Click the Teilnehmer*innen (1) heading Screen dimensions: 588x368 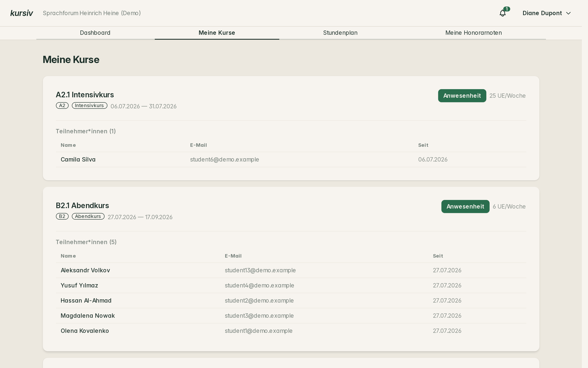click(x=86, y=131)
